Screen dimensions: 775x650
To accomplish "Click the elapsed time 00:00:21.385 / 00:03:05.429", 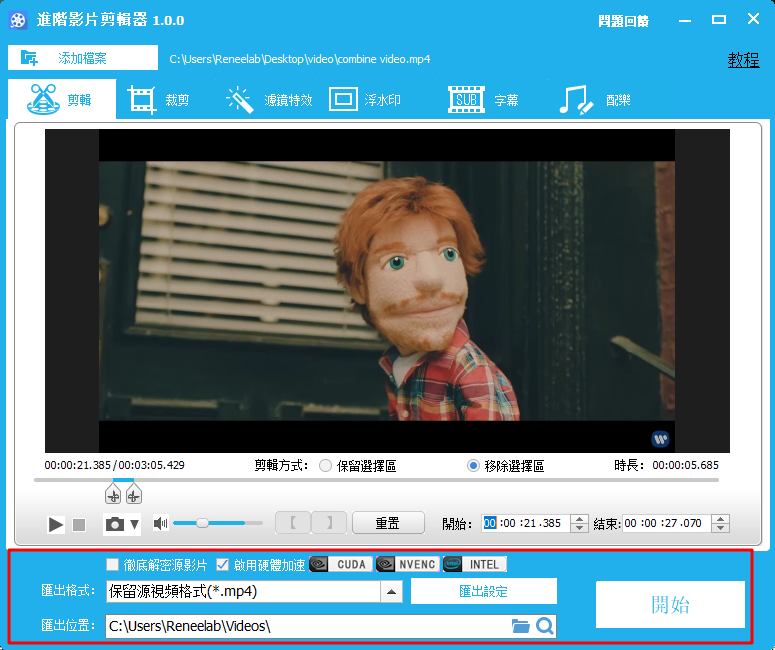I will pyautogui.click(x=114, y=465).
